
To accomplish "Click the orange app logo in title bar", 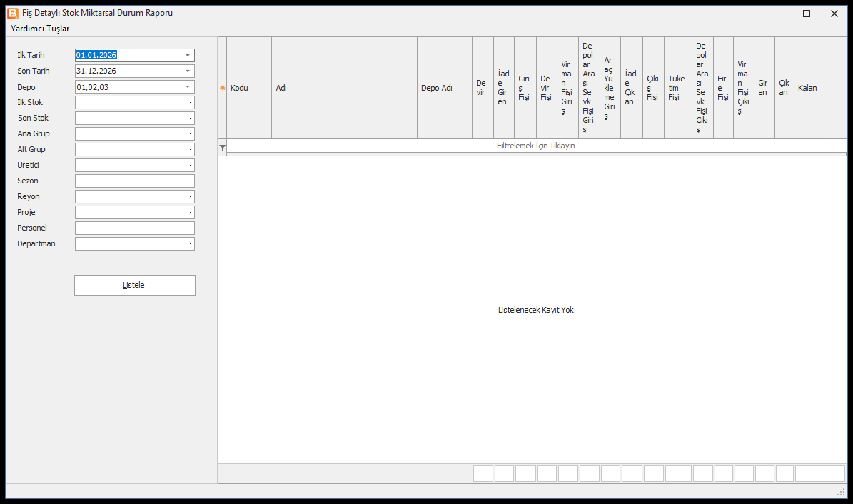I will click(13, 13).
